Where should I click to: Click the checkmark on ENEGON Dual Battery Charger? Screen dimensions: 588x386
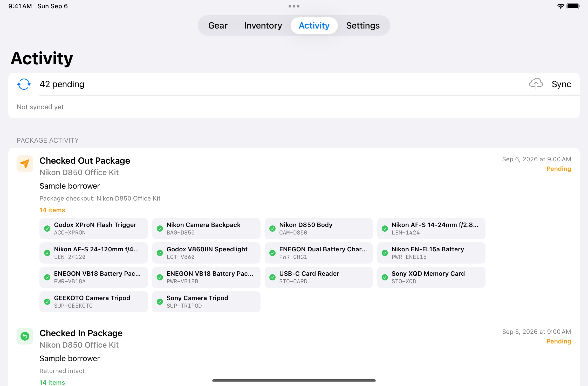pos(272,253)
